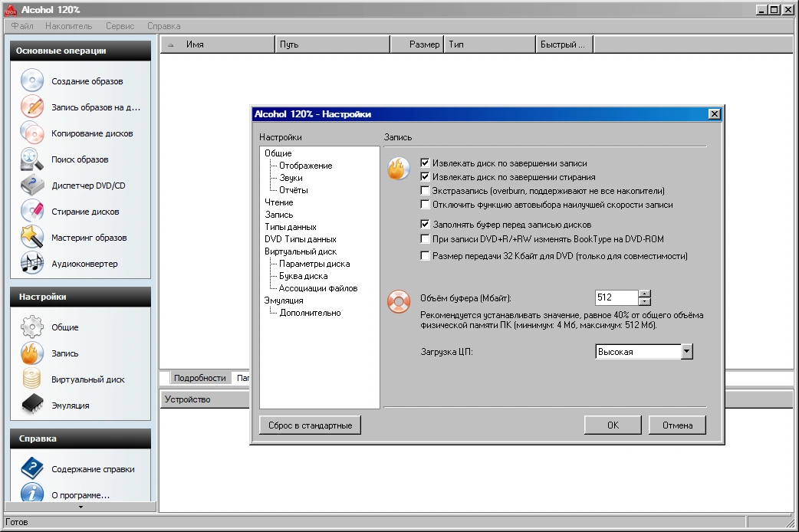Click the Аудиоконвертер music notes icon
The width and height of the screenshot is (799, 532).
click(31, 263)
